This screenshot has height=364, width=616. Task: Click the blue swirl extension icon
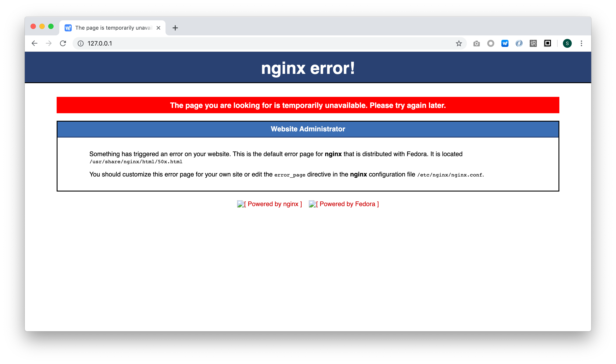tap(519, 43)
